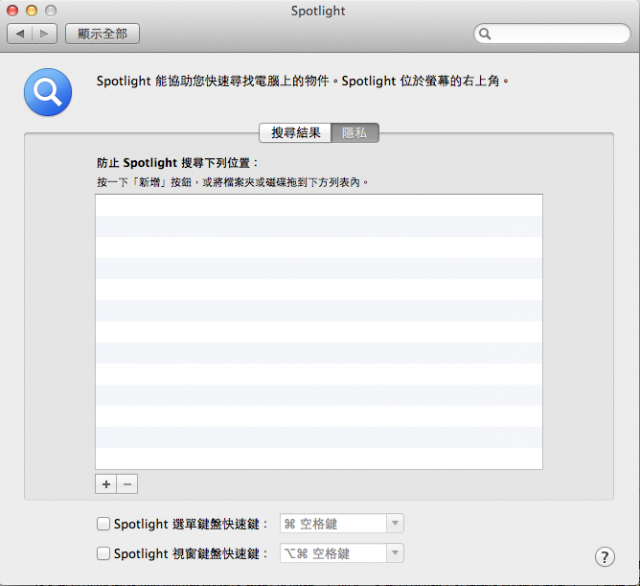Open help with the question mark button
The height and width of the screenshot is (586, 640).
coord(604,557)
